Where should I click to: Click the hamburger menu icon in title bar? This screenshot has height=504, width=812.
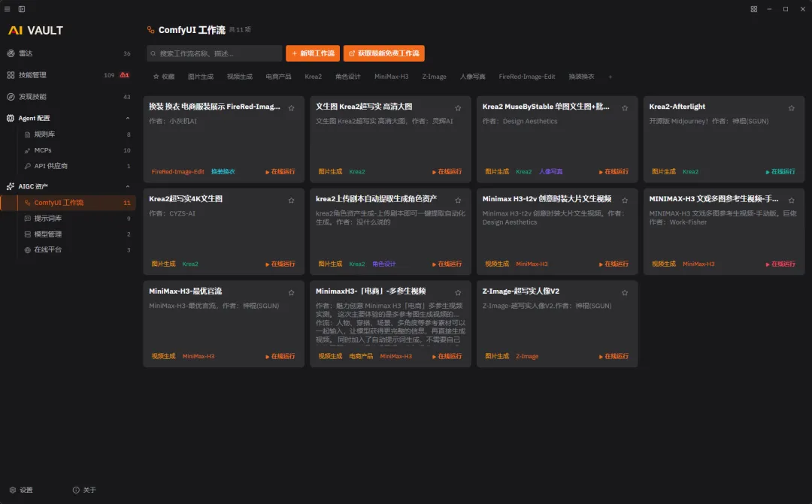8,9
